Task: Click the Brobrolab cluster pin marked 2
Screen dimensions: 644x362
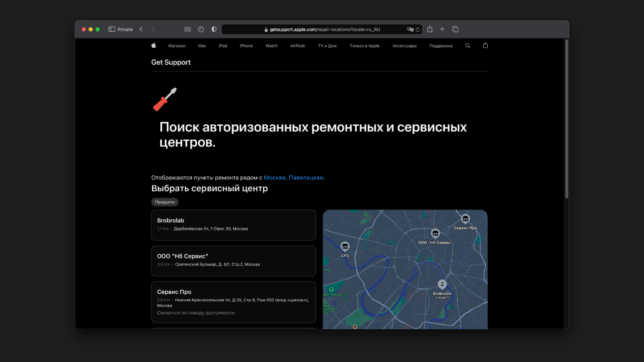Action: pyautogui.click(x=442, y=285)
